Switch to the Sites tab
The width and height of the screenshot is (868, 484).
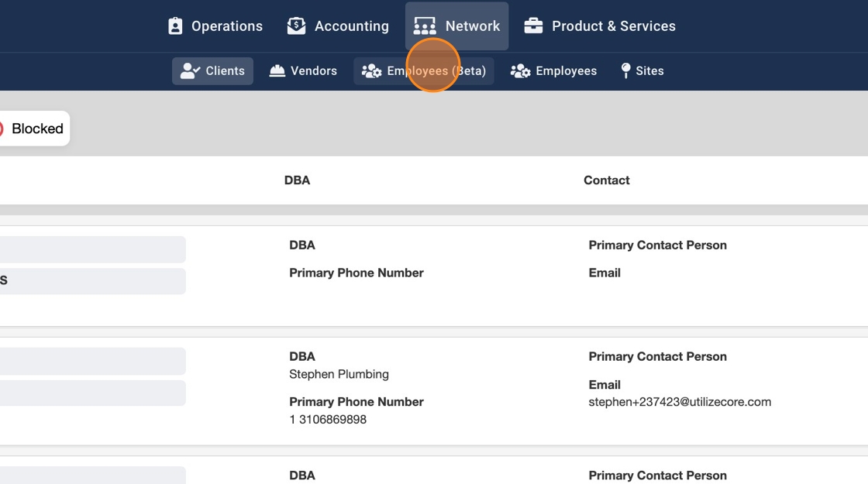[x=642, y=71]
